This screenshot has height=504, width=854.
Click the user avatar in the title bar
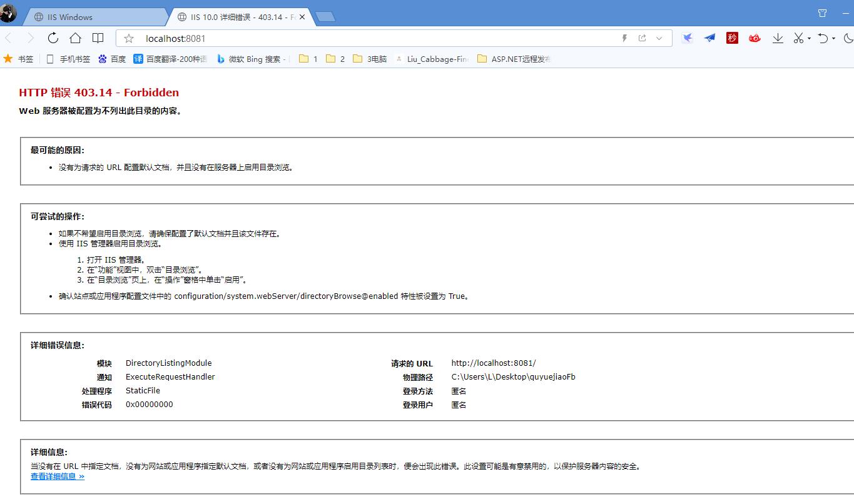coord(8,13)
